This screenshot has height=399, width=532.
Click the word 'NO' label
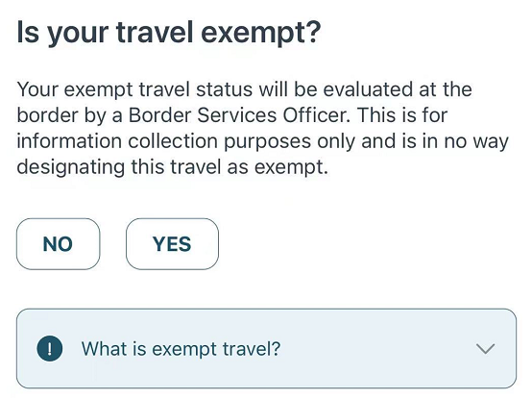click(58, 244)
